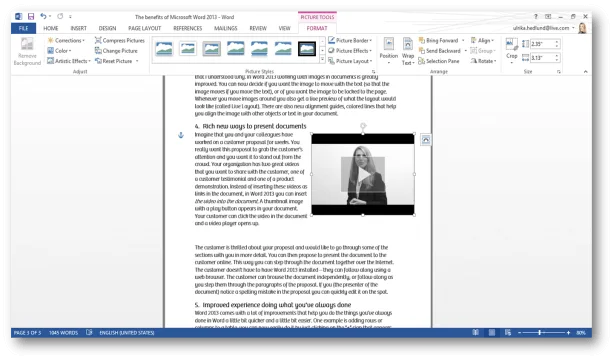This screenshot has width=614, height=361.
Task: Apply the black double frame picture style
Action: [x=307, y=49]
